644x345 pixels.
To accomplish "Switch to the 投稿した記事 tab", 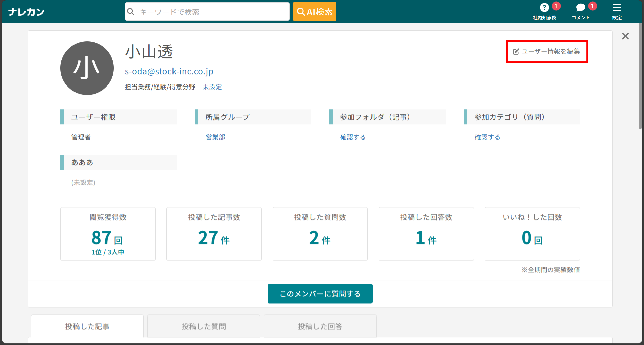I will pyautogui.click(x=87, y=326).
